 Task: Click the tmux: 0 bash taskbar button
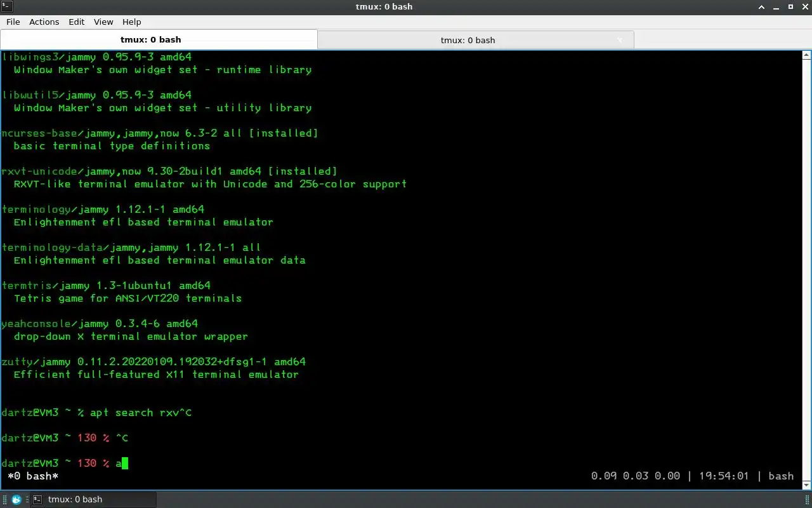point(93,499)
